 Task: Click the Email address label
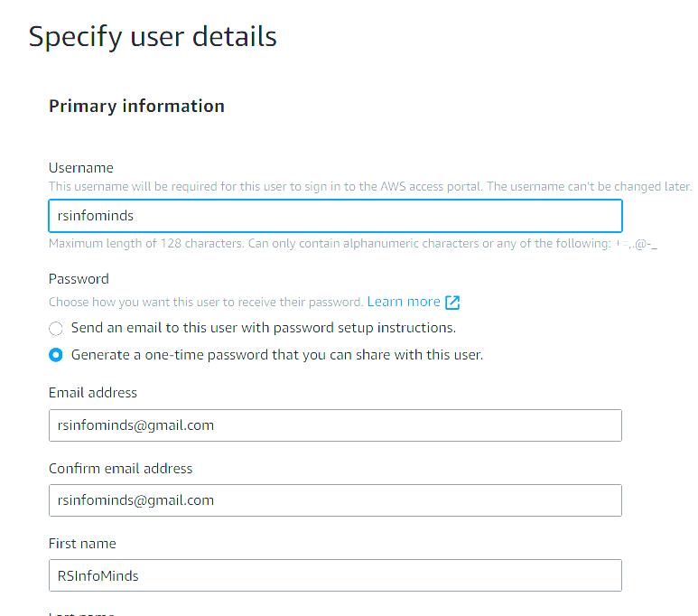point(93,393)
